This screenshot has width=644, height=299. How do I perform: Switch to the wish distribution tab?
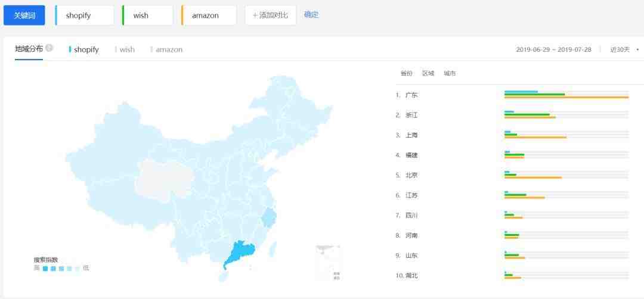125,49
